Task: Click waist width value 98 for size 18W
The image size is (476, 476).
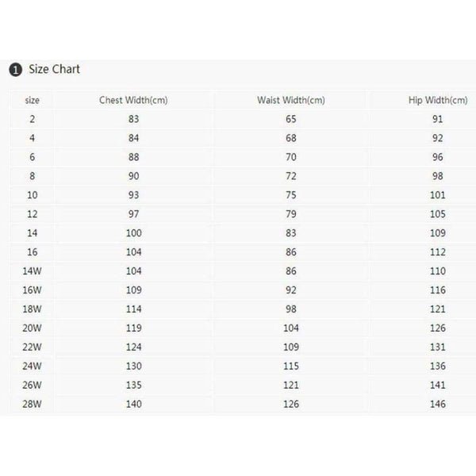Action: pos(291,309)
